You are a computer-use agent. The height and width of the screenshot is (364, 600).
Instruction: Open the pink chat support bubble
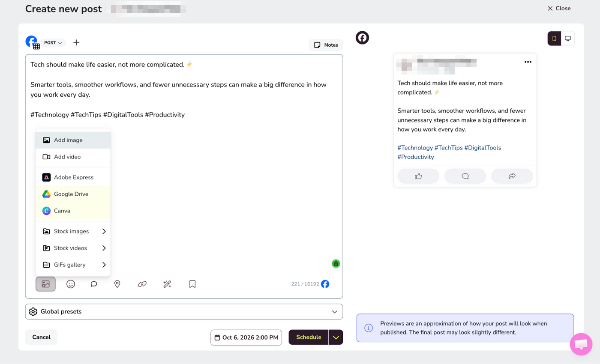pos(581,344)
